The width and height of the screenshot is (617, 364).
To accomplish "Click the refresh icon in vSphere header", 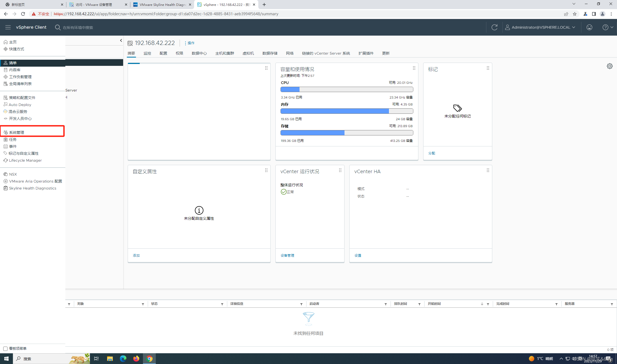I will tap(494, 27).
